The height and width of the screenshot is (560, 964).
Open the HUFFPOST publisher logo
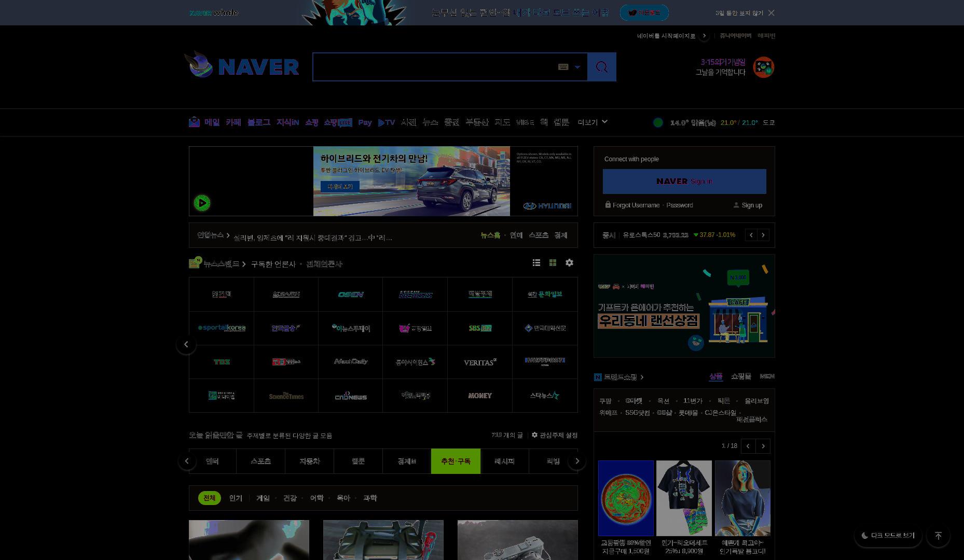[545, 362]
